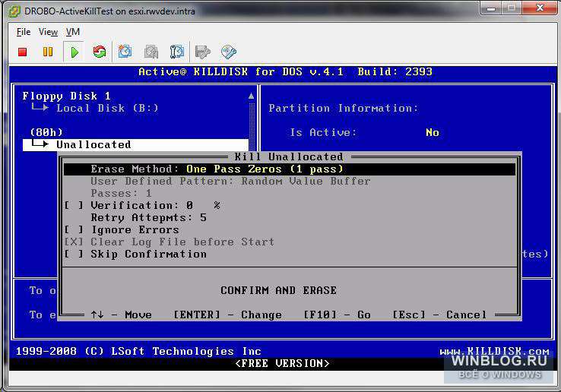
Task: Click the www.KILLDISK.com link text
Action: click(x=494, y=351)
